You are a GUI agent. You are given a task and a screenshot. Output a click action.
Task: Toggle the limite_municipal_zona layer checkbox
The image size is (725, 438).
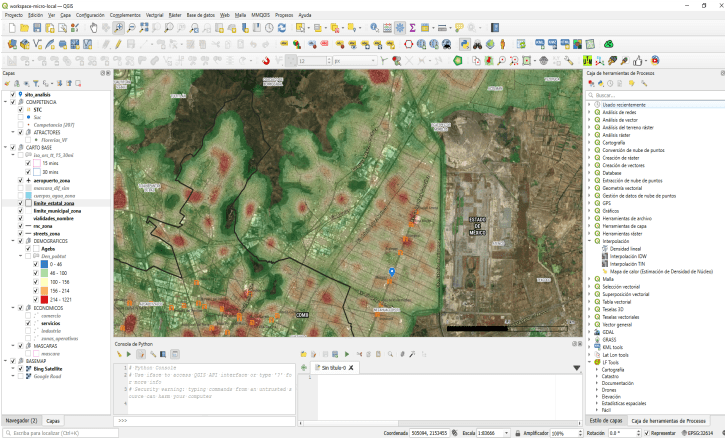coord(20,211)
